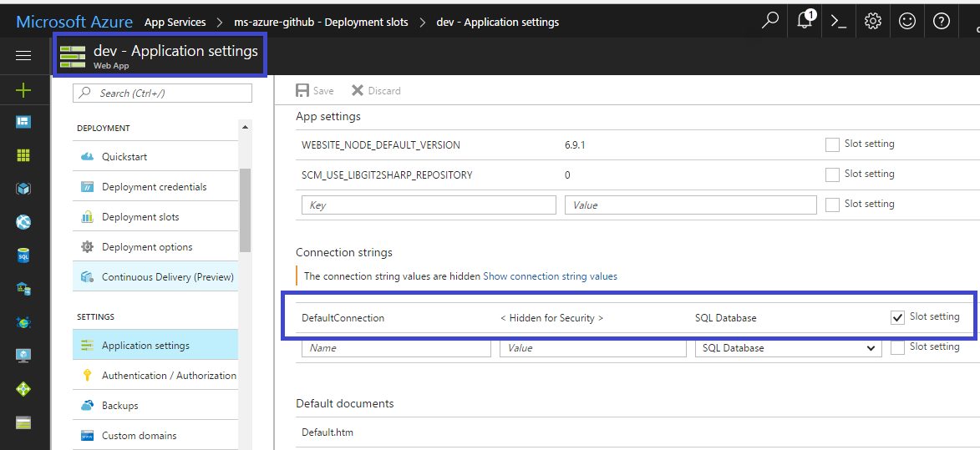The width and height of the screenshot is (980, 450).
Task: Launch Cloud Shell from top bar
Action: [839, 22]
